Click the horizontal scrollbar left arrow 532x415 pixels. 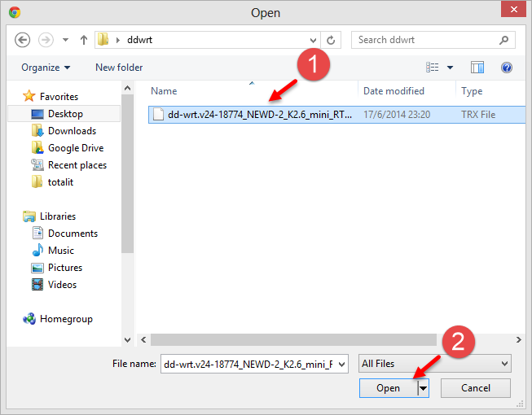[x=143, y=340]
